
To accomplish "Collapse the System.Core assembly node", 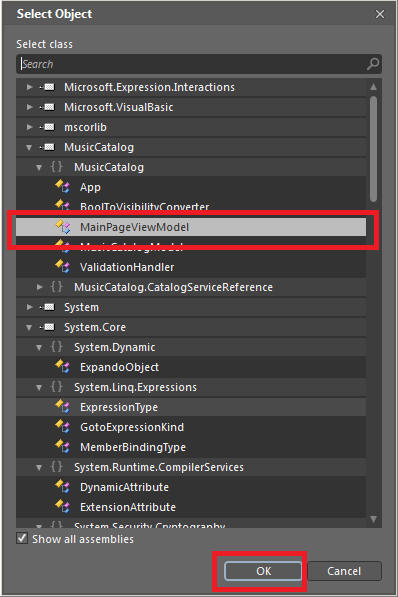I will tap(29, 327).
